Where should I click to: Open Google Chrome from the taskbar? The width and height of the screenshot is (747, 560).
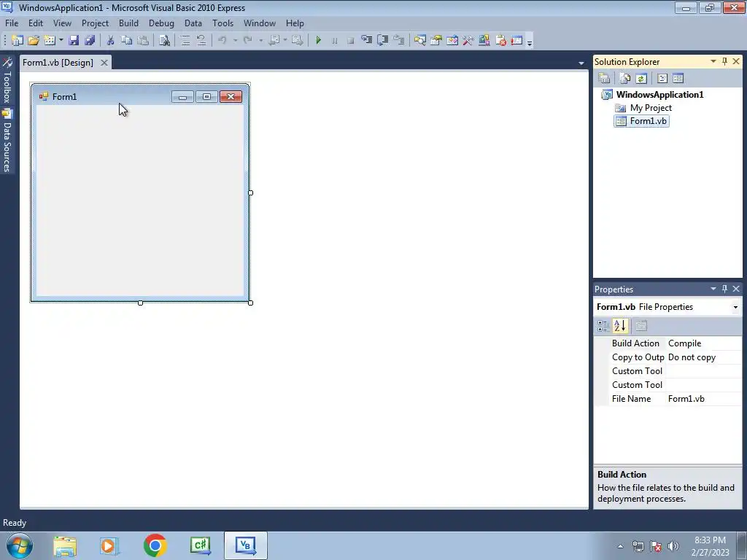pyautogui.click(x=155, y=545)
